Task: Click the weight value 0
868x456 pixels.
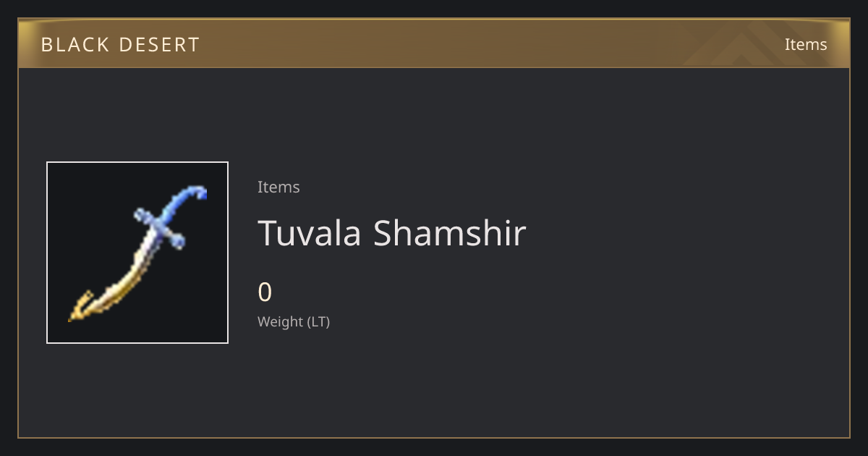Action: tap(265, 292)
